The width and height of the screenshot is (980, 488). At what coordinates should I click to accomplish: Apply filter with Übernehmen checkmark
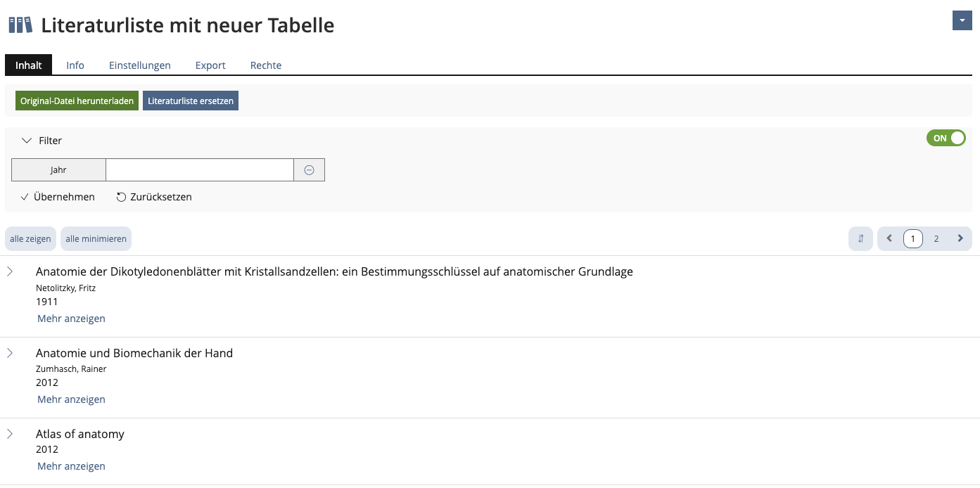(58, 197)
